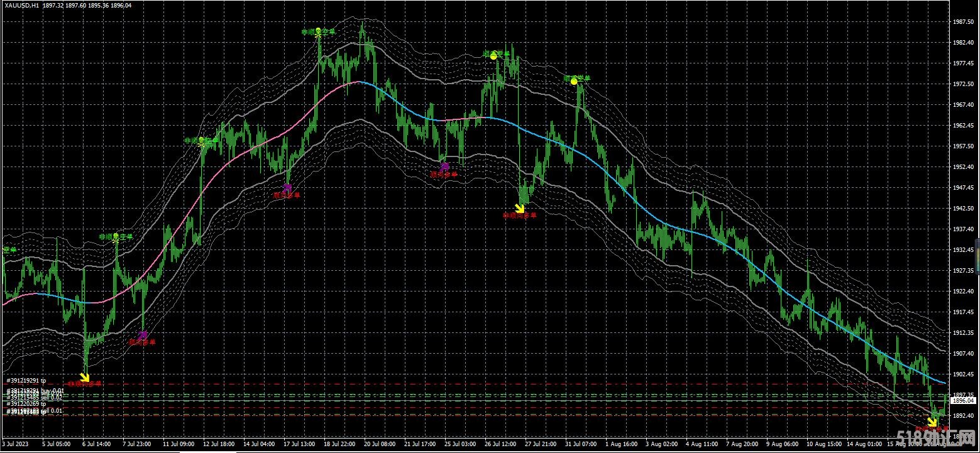Click yellow dot marker near 26 Jul 12:00
Image resolution: width=980 pixels, height=453 pixels.
(493, 57)
